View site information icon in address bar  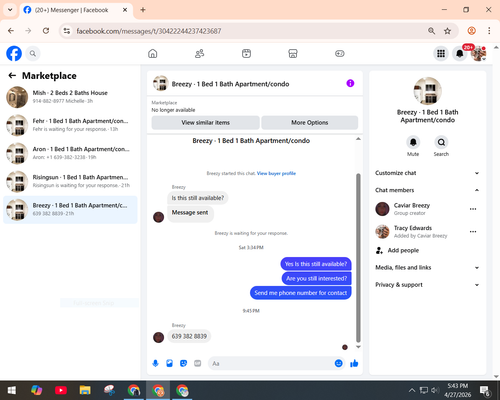(67, 31)
